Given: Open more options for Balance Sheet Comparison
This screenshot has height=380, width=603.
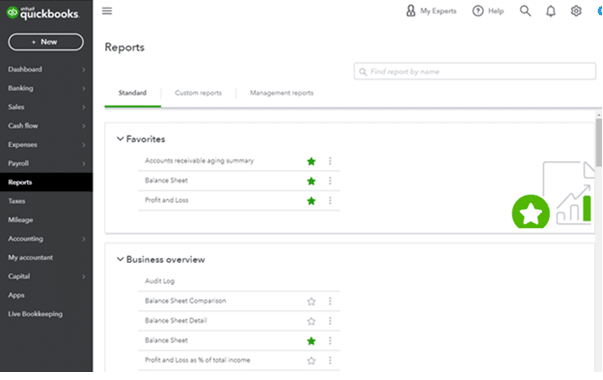Looking at the screenshot, I should 330,301.
